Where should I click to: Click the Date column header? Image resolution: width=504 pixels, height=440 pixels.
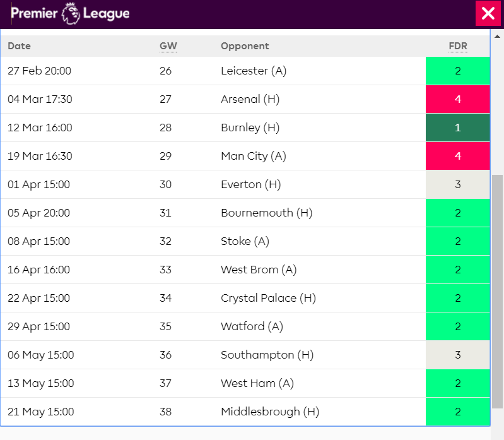pos(19,46)
